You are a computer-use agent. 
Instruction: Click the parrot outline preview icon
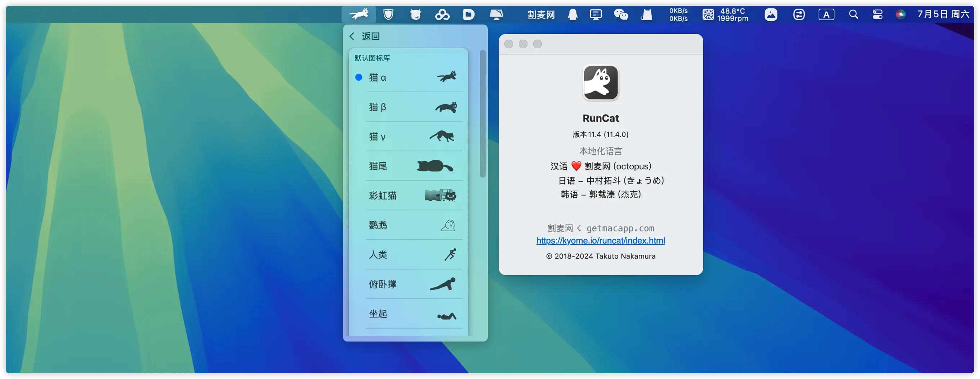448,225
